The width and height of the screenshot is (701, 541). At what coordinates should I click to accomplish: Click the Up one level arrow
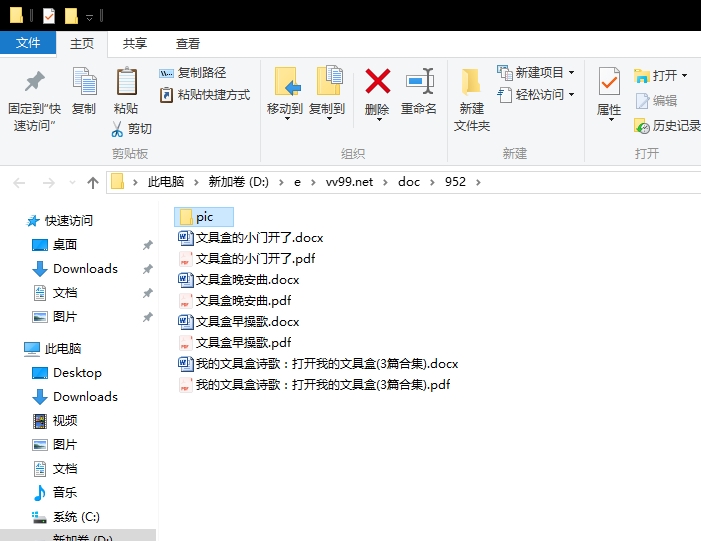click(93, 182)
